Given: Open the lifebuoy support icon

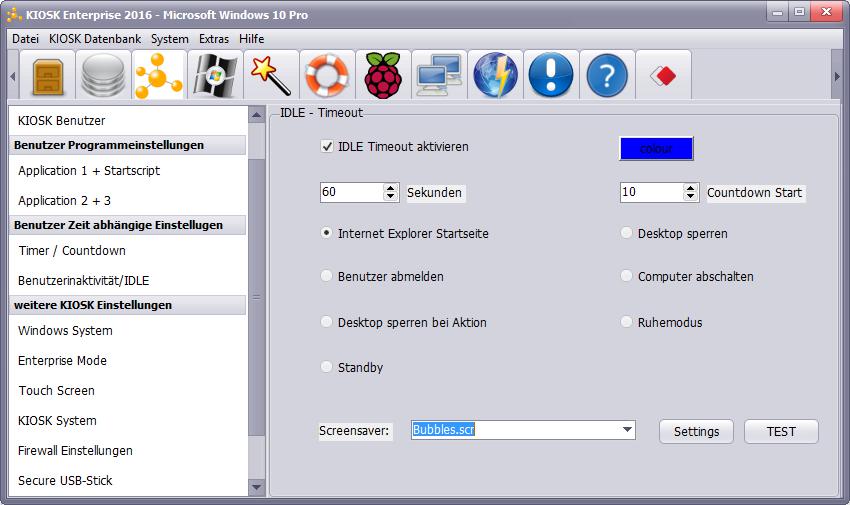Looking at the screenshot, I should pyautogui.click(x=327, y=76).
